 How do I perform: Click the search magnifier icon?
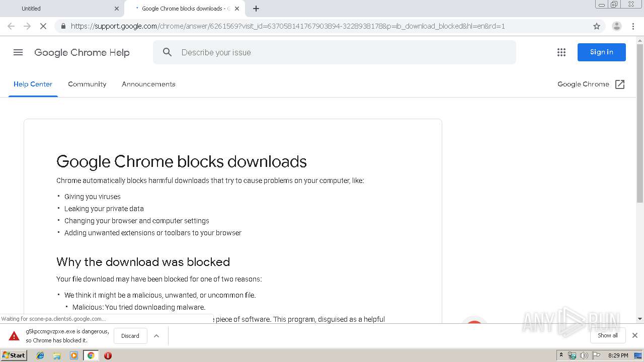pyautogui.click(x=168, y=52)
